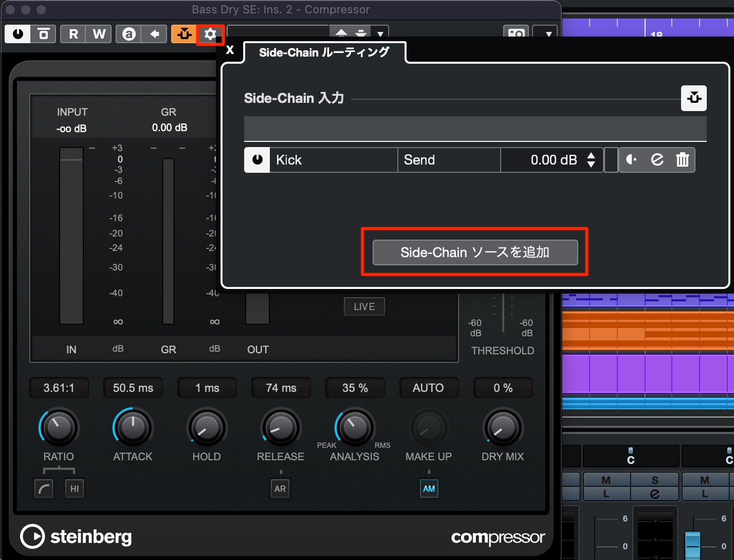This screenshot has width=734, height=560.
Task: Open Kick channel settings edit icon
Action: (657, 160)
